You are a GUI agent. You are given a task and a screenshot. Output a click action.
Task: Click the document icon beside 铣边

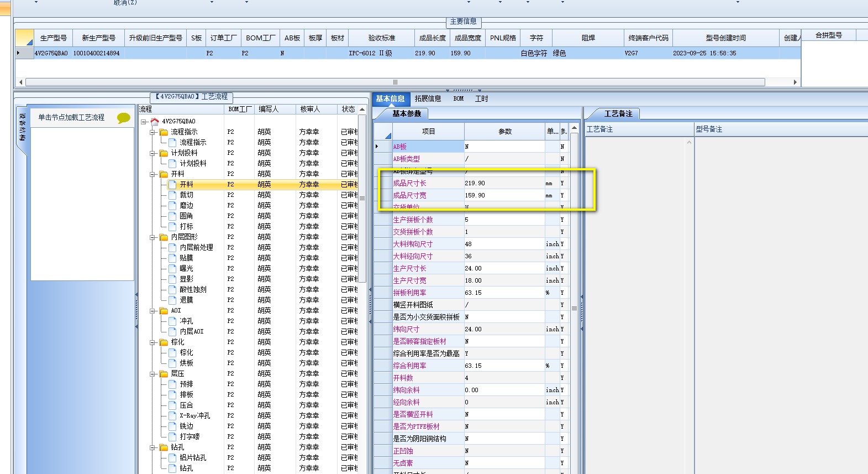(172, 426)
